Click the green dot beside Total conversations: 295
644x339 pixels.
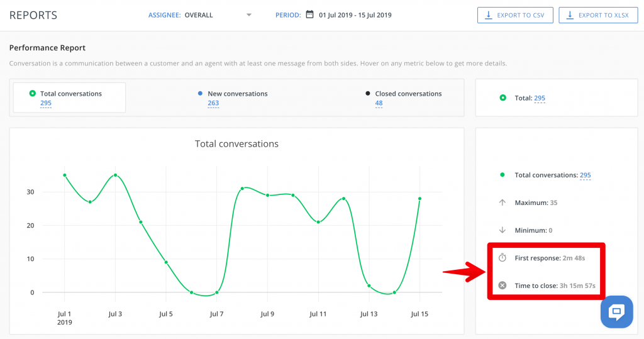tap(502, 175)
